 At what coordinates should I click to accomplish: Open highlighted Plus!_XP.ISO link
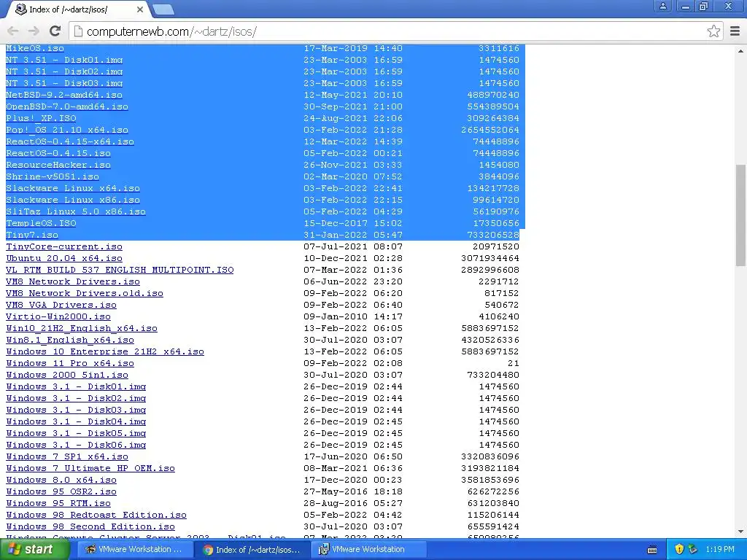[x=41, y=118]
